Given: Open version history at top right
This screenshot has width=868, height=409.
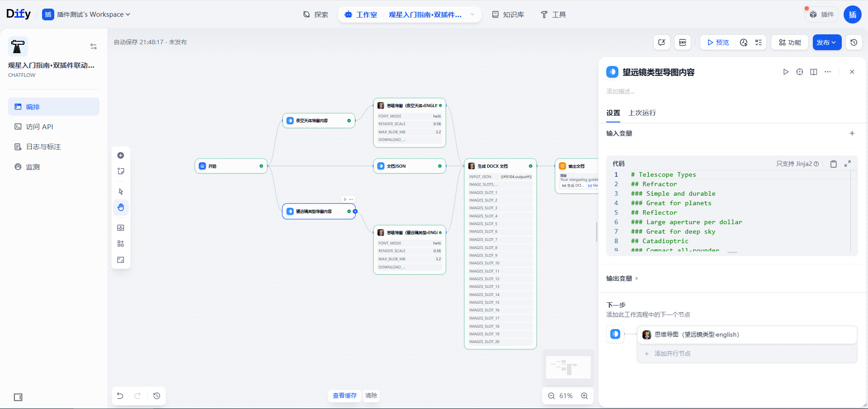Looking at the screenshot, I should 854,42.
